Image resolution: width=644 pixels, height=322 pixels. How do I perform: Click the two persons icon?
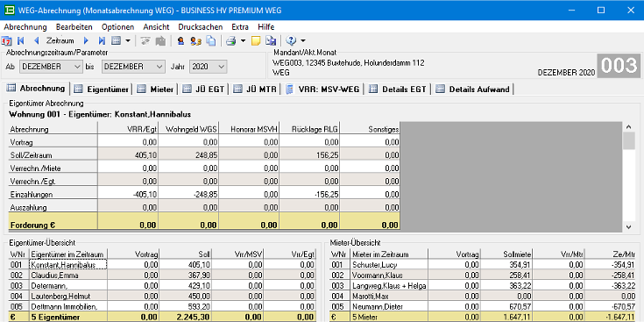pos(195,40)
